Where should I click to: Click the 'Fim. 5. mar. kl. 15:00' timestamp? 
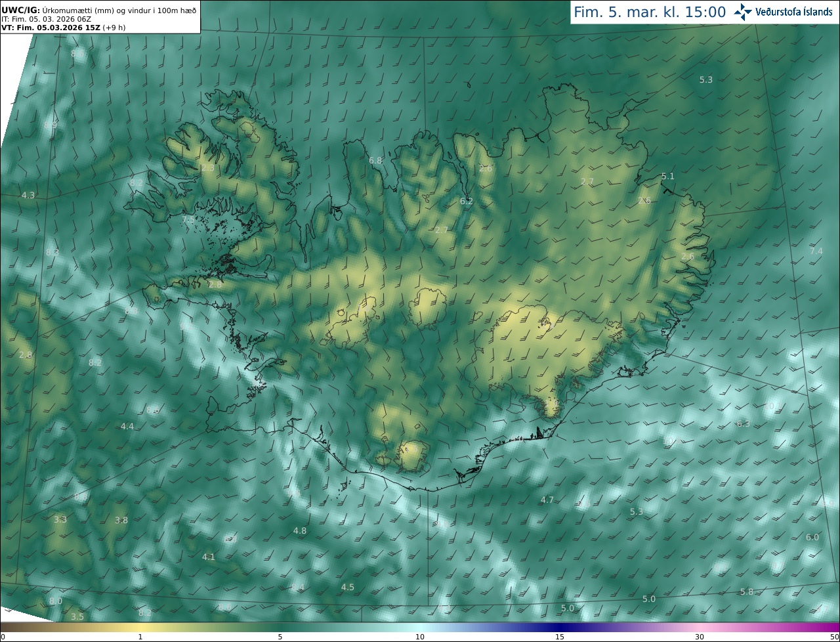coord(650,12)
